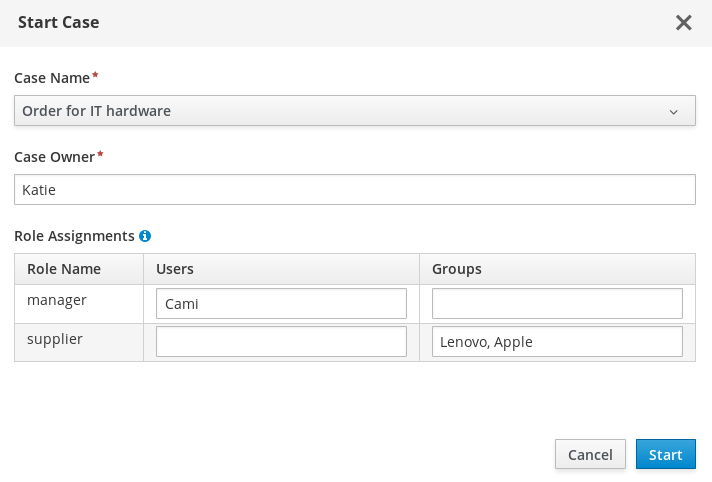Select the manager role name cell
The height and width of the screenshot is (482, 712).
pyautogui.click(x=79, y=304)
